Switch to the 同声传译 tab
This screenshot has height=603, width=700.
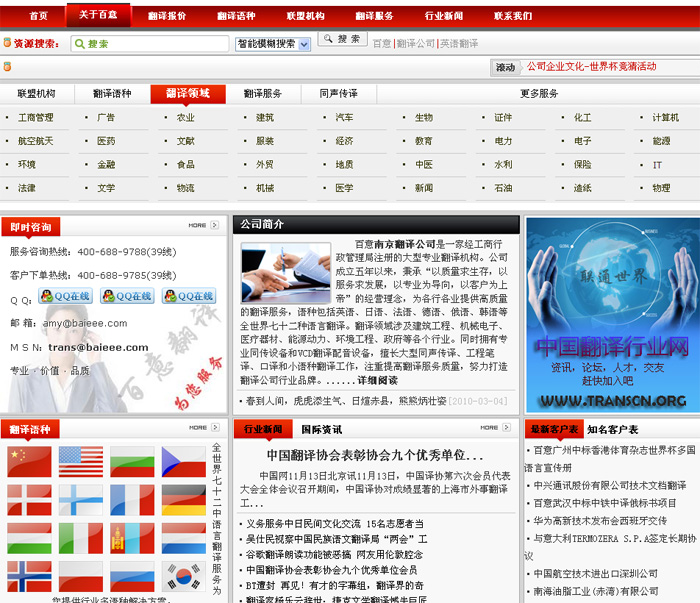[x=338, y=93]
